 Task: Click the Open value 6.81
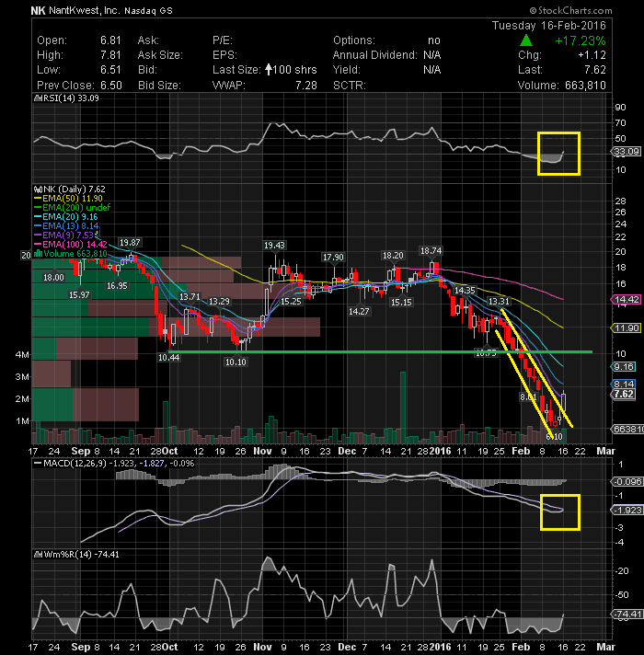(110, 40)
